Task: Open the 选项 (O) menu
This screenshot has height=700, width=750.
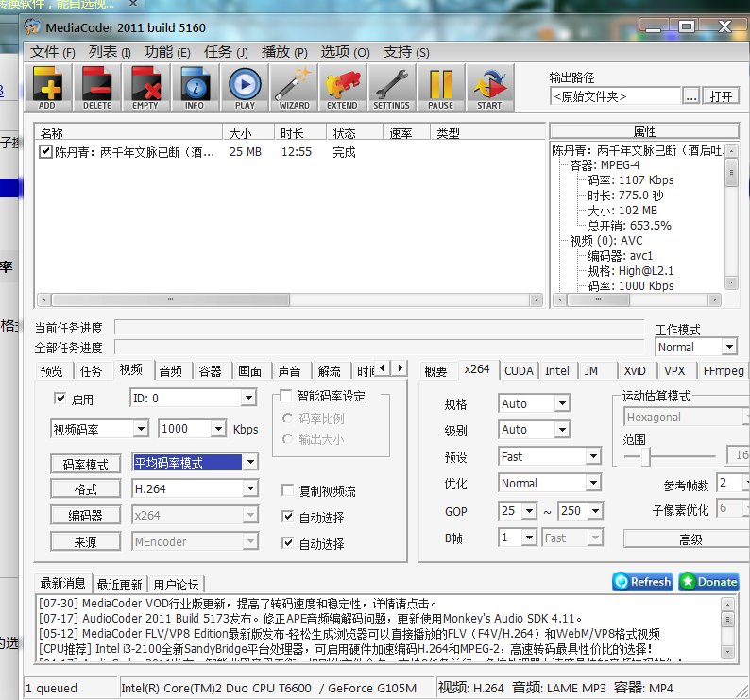Action: pos(346,52)
